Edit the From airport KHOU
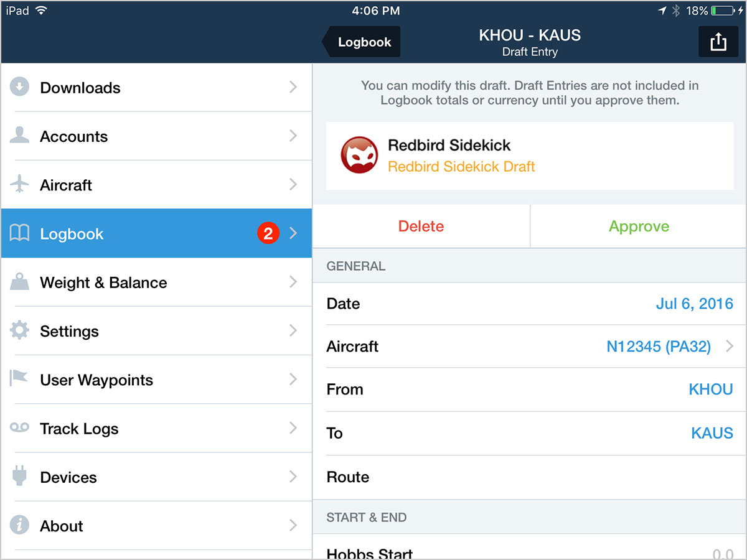This screenshot has height=560, width=747. (x=711, y=390)
